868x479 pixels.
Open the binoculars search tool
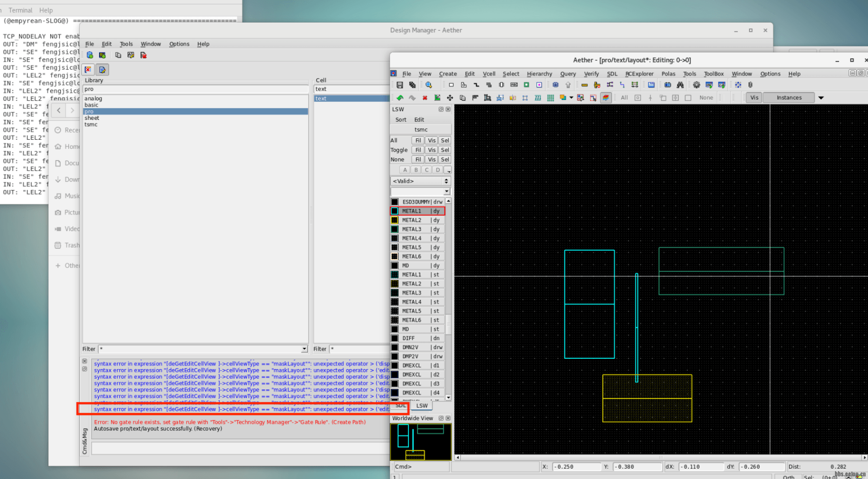coord(680,85)
